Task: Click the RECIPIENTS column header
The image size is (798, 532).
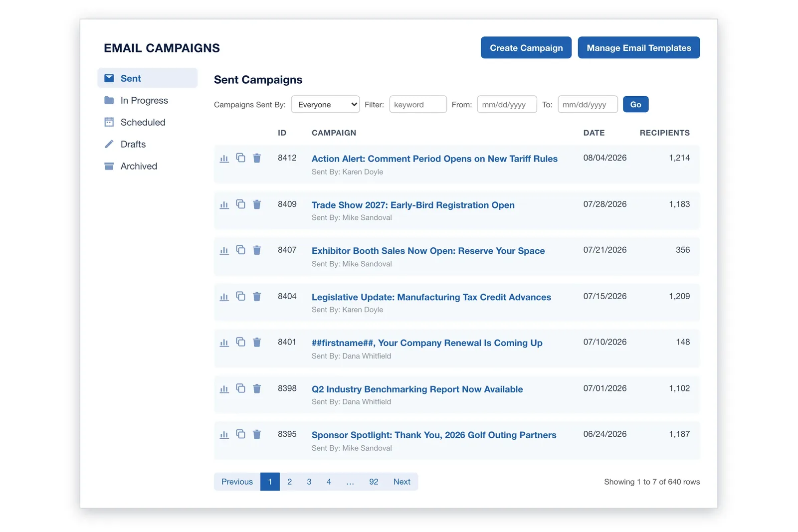Action: pos(664,133)
